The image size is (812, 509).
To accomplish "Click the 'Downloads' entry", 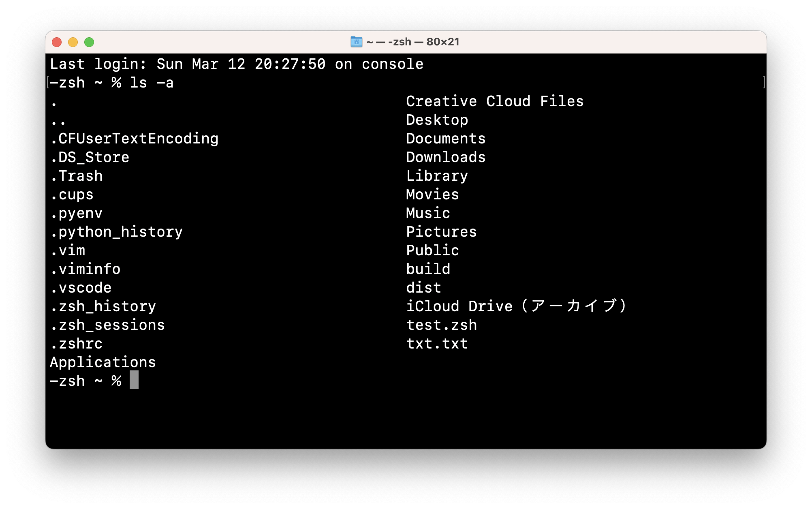I will (446, 157).
